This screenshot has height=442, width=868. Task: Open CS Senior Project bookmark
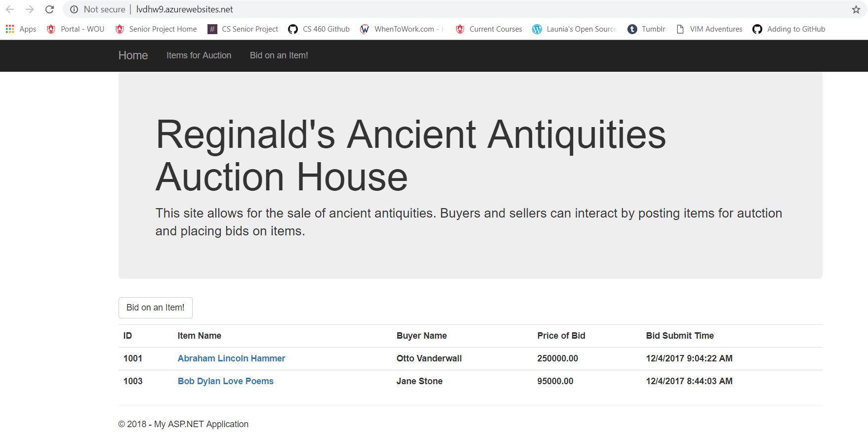point(243,29)
